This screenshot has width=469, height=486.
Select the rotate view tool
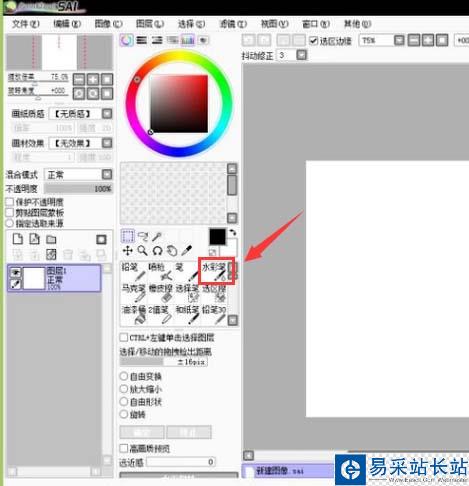pyautogui.click(x=157, y=251)
